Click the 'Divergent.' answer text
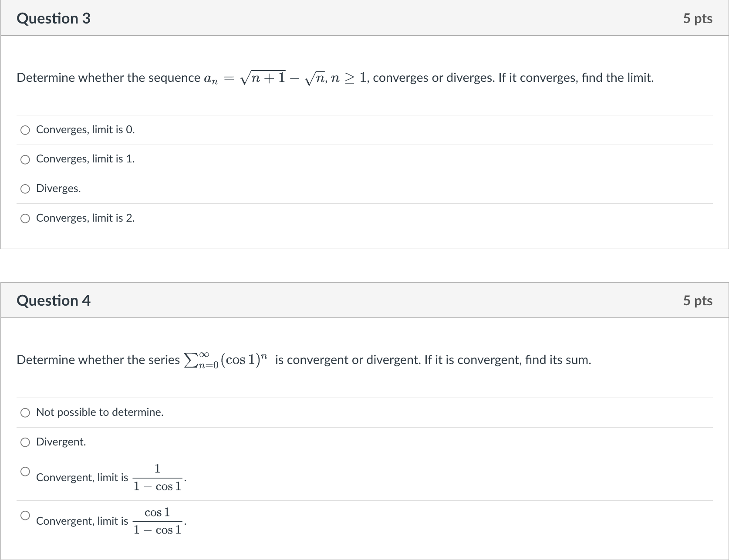729x560 pixels. pyautogui.click(x=61, y=442)
